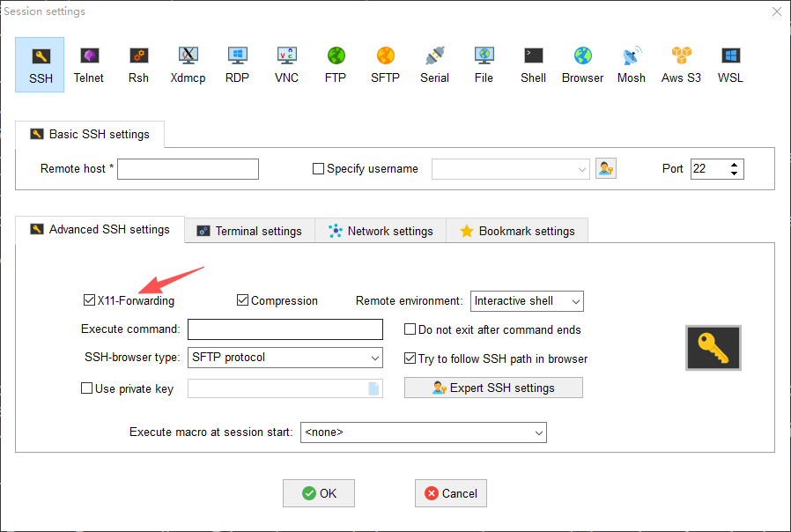Disable the X11-Forwarding checkbox
This screenshot has width=791, height=532.
click(89, 300)
